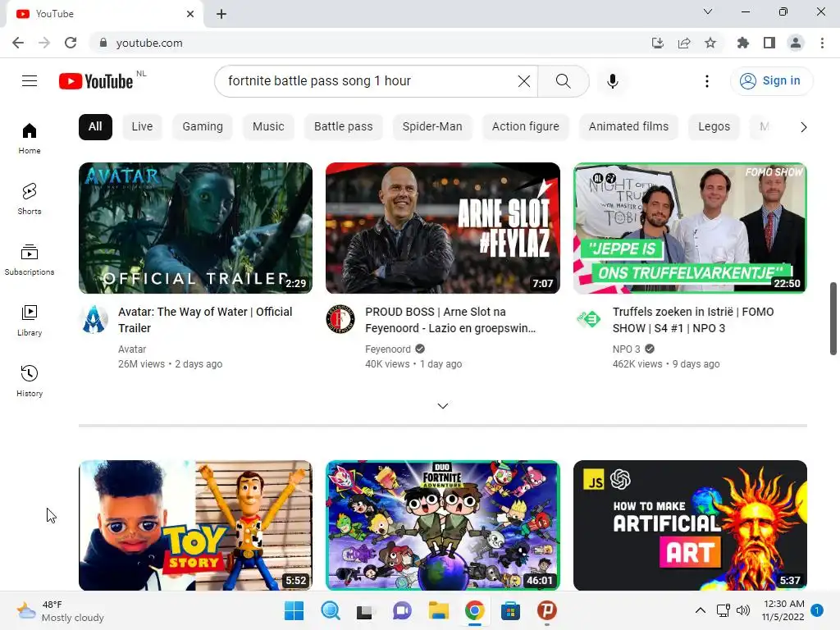Open the Chrome three-dot menu
Screen dimensions: 840x630
tap(822, 43)
